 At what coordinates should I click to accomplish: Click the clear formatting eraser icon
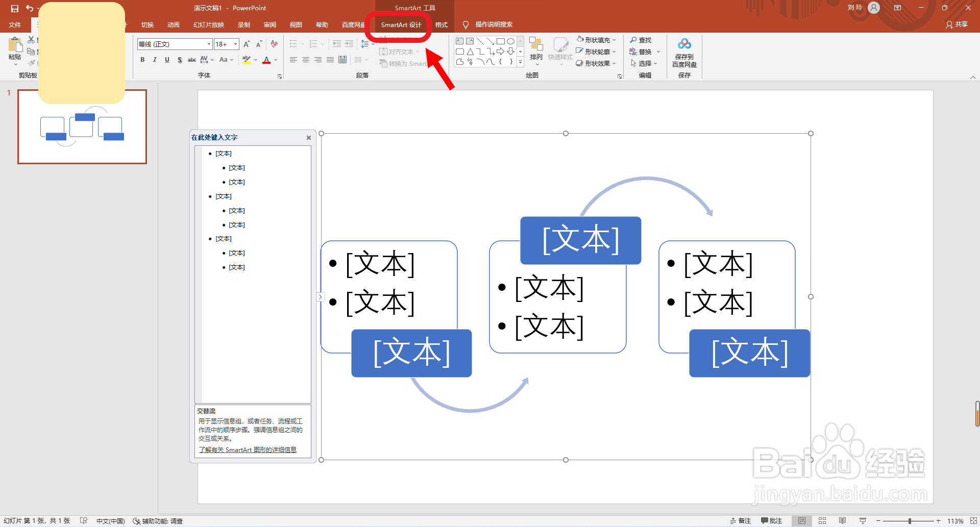(x=275, y=44)
